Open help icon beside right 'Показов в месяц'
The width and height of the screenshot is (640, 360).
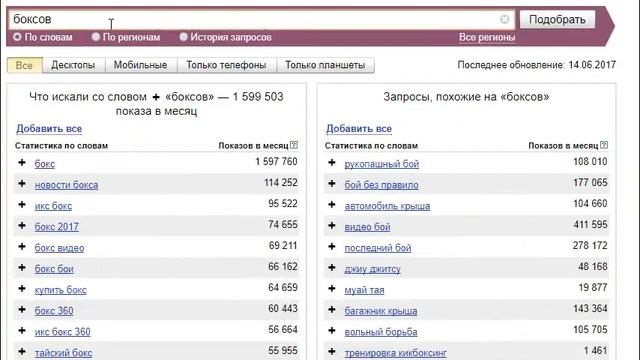point(604,145)
